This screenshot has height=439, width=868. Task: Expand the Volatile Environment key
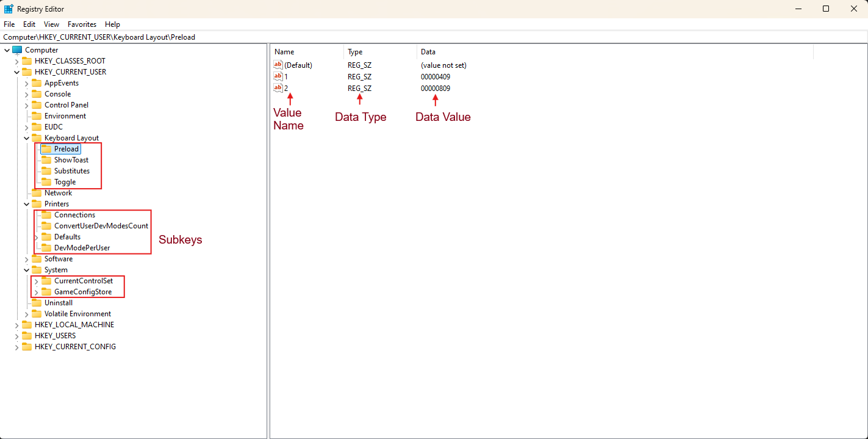26,314
